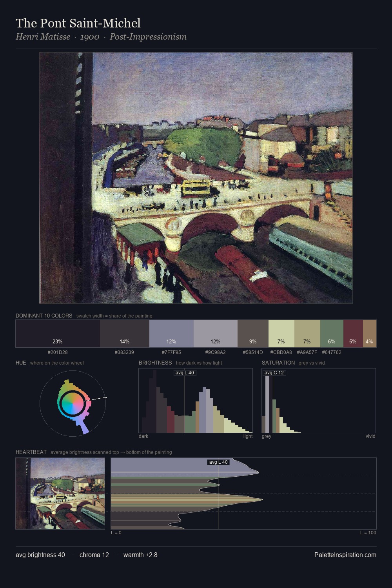Click the 'L = 100' axis label
This screenshot has width=392, height=588.
pos(368,533)
